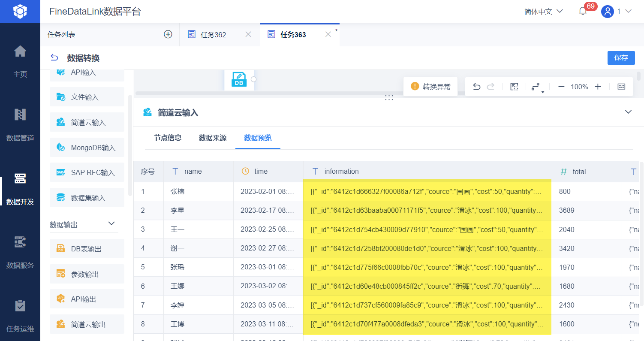
Task: Expand the user account menu arrow
Action: [x=629, y=12]
